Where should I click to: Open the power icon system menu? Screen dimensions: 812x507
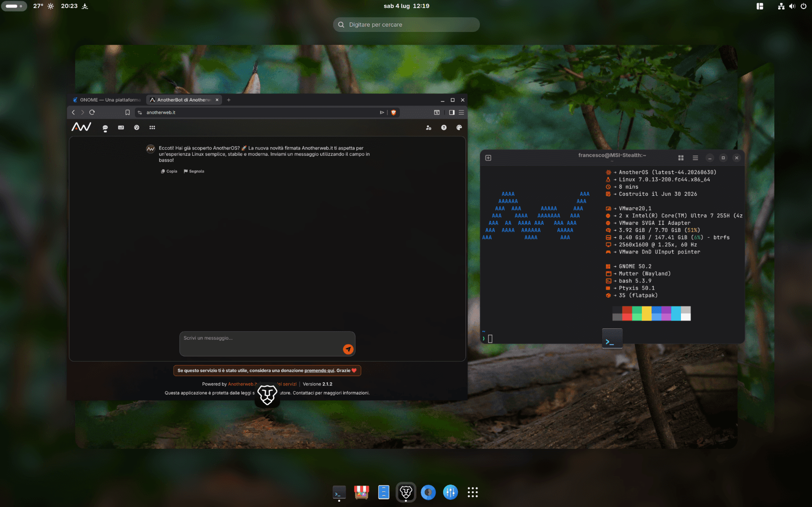(x=803, y=6)
